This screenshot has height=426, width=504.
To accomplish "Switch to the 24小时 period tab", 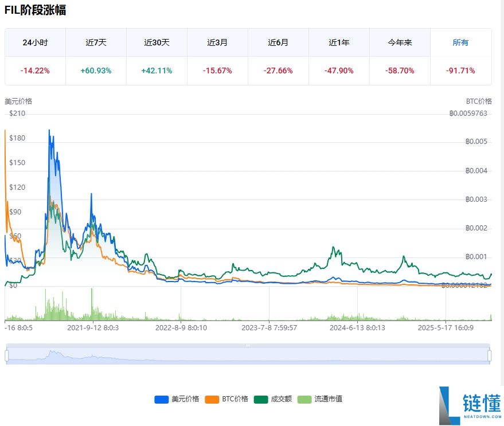I will pos(35,42).
